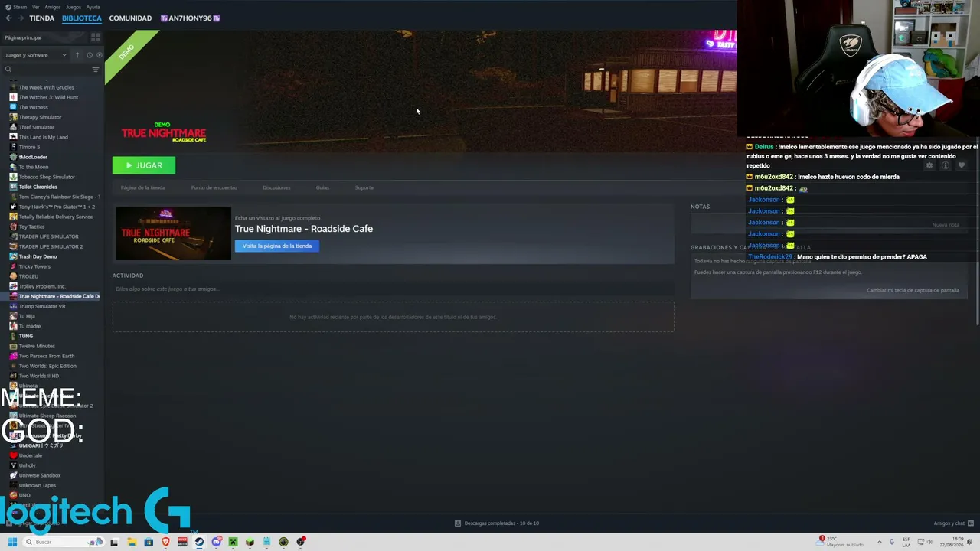Switch to the COMUNIDAD tab
980x551 pixels.
130,18
